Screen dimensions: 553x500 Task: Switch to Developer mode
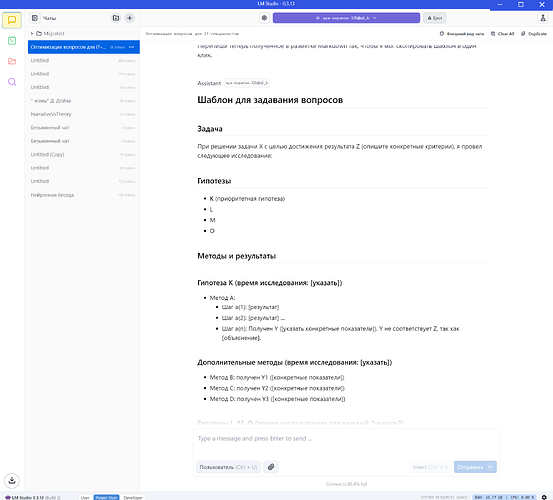pyautogui.click(x=133, y=497)
